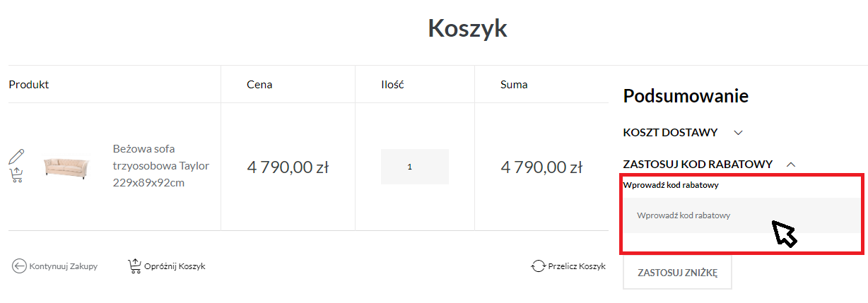Click the Koszt Dostawy section heading
Screen dimensions: 868x303
pyautogui.click(x=670, y=132)
